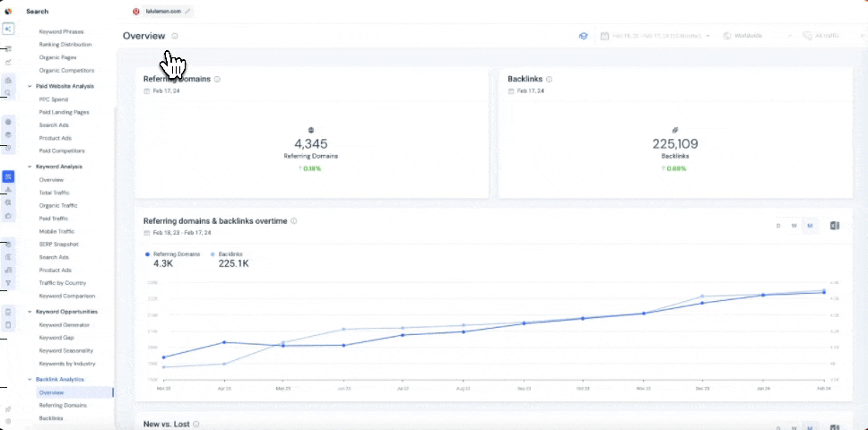Click the info icon next to Referring Domains title
868x430 pixels.
click(x=218, y=79)
